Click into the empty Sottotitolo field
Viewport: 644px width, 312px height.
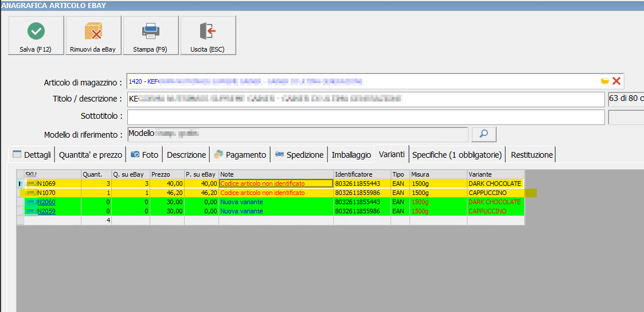tap(365, 116)
